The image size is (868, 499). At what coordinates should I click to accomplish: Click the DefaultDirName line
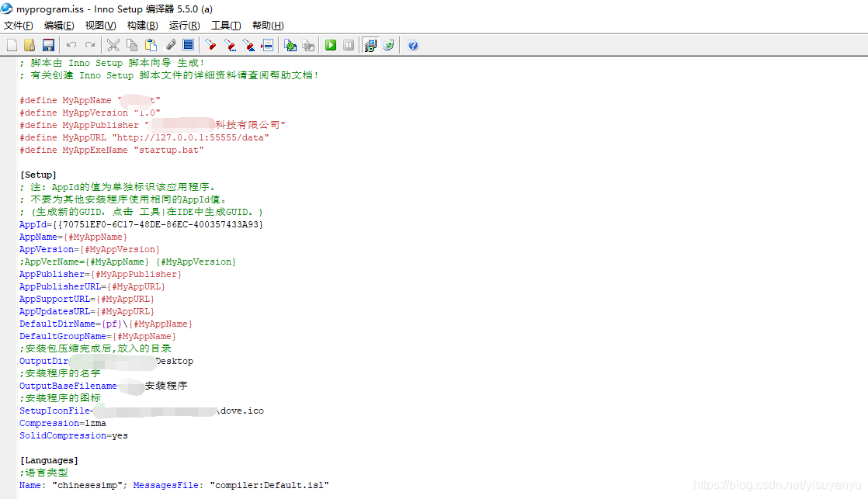[x=106, y=324]
